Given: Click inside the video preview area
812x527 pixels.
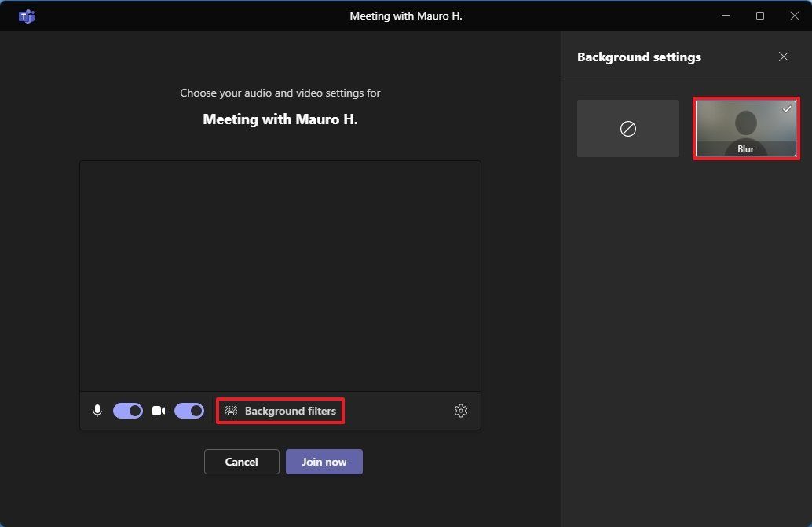Looking at the screenshot, I should pos(280,276).
